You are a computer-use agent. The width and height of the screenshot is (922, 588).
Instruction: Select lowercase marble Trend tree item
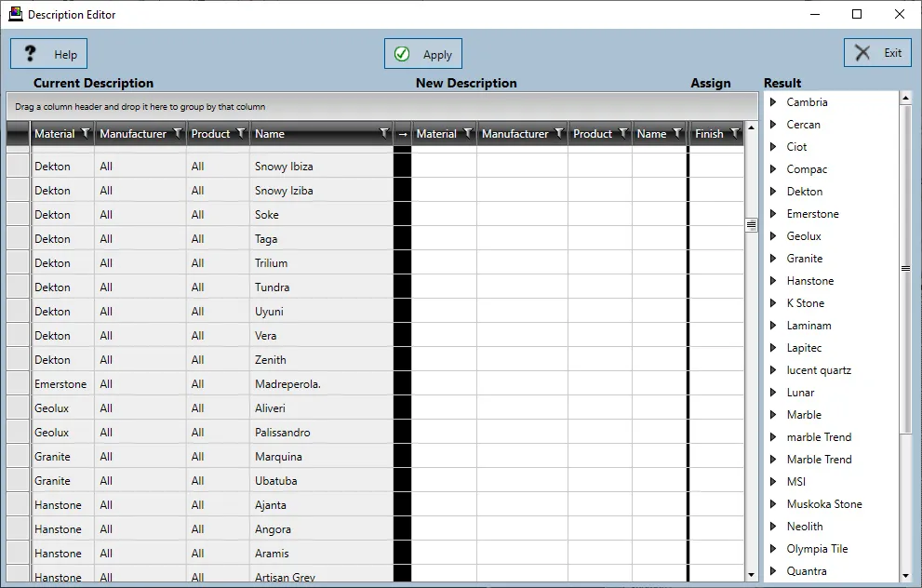tap(819, 437)
